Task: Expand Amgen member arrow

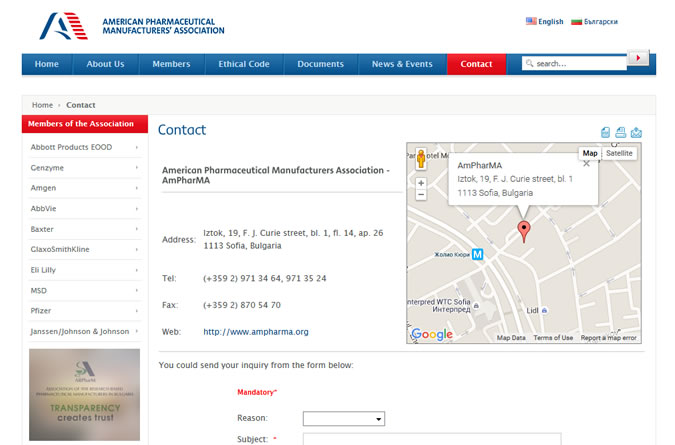Action: (136, 188)
